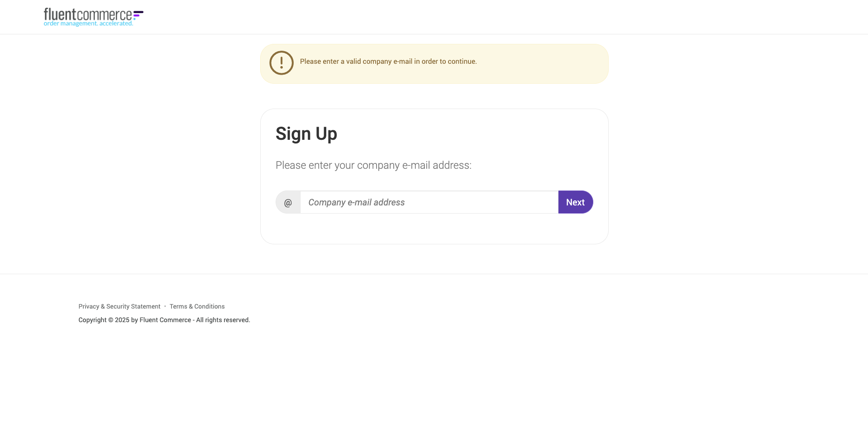
Task: Click the Sign Up heading
Action: (x=306, y=134)
